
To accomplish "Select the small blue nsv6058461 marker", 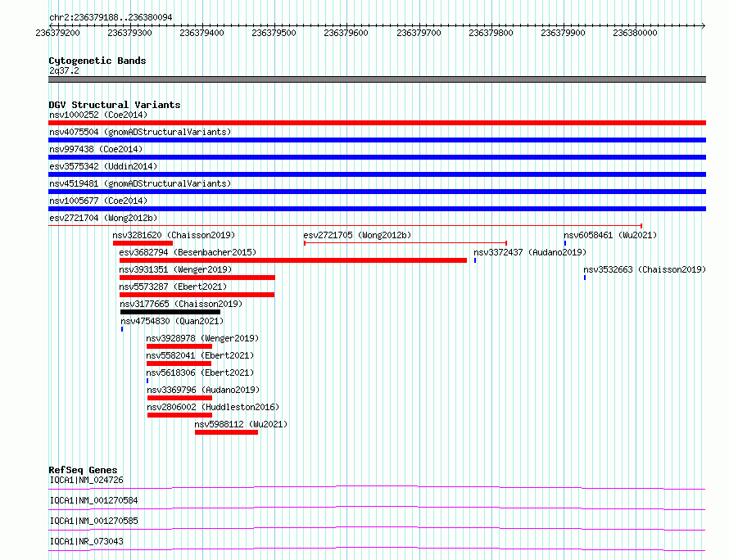I will click(565, 243).
